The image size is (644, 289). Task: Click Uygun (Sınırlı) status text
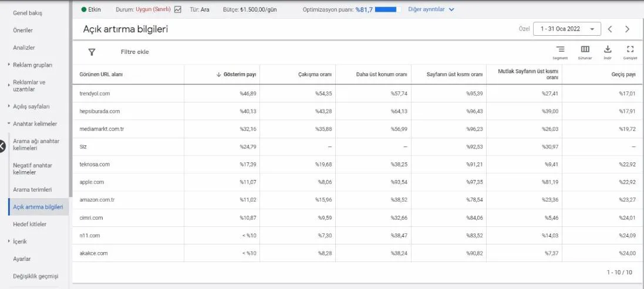(x=153, y=9)
